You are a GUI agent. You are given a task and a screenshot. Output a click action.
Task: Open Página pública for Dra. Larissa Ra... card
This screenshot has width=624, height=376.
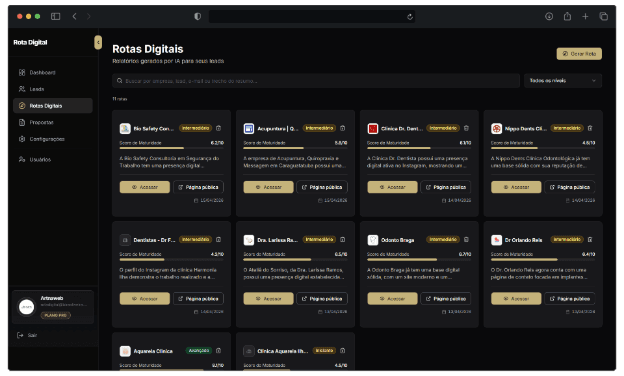pos(322,299)
